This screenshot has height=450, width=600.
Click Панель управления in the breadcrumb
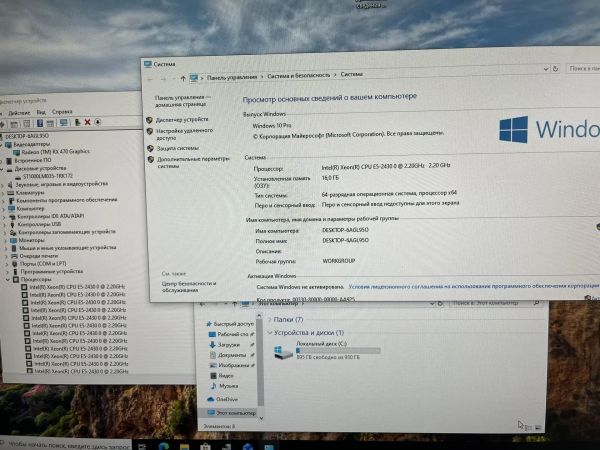point(232,77)
